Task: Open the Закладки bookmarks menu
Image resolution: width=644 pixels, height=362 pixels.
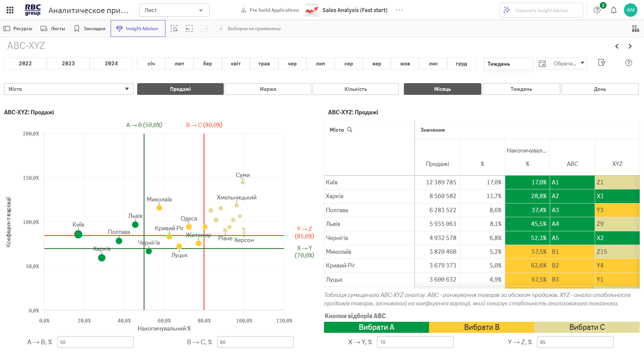Action: [x=90, y=28]
